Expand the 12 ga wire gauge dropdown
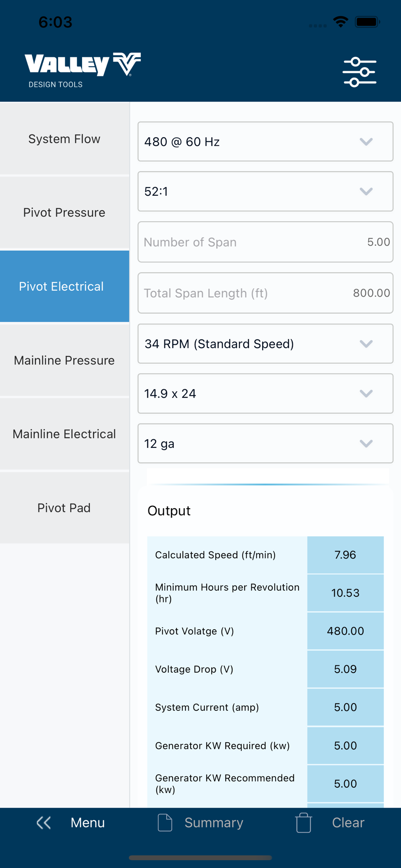 [265, 444]
